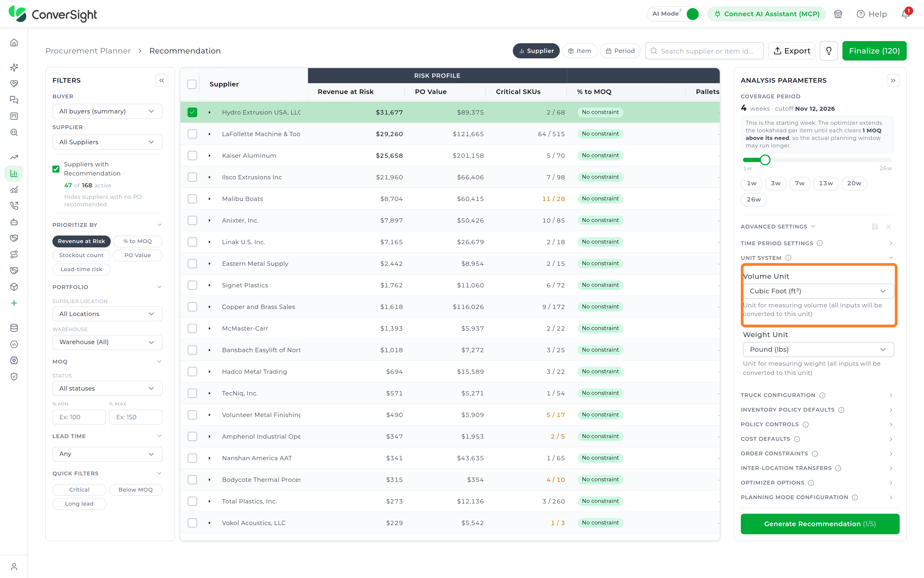Click Connect AI Assistant (MCP) button
The image size is (924, 578).
click(766, 14)
